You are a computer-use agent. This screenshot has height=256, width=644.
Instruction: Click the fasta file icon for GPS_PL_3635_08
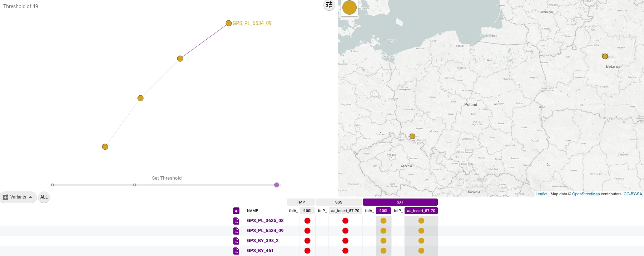point(236,221)
